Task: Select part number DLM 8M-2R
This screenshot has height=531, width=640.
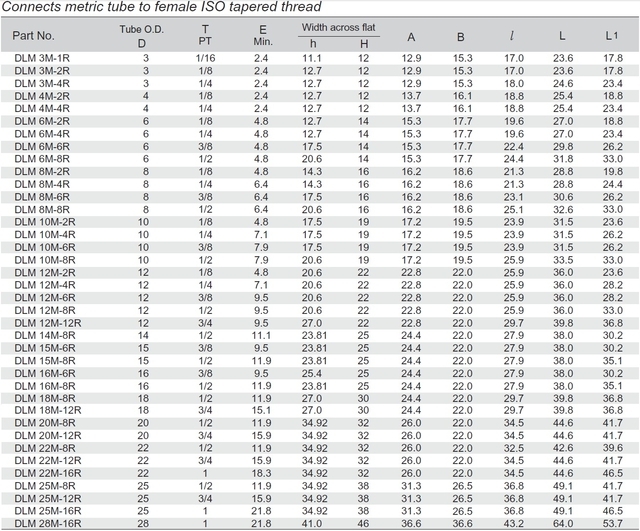Action: tap(42, 171)
